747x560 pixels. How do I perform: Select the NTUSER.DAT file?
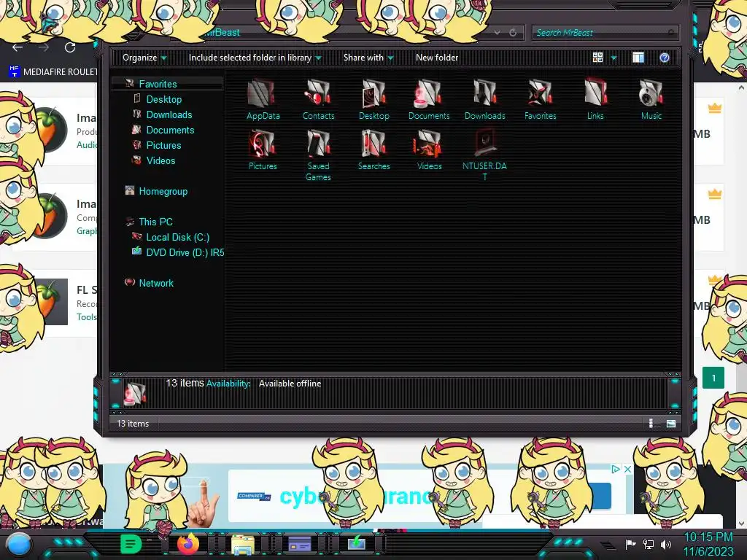484,155
